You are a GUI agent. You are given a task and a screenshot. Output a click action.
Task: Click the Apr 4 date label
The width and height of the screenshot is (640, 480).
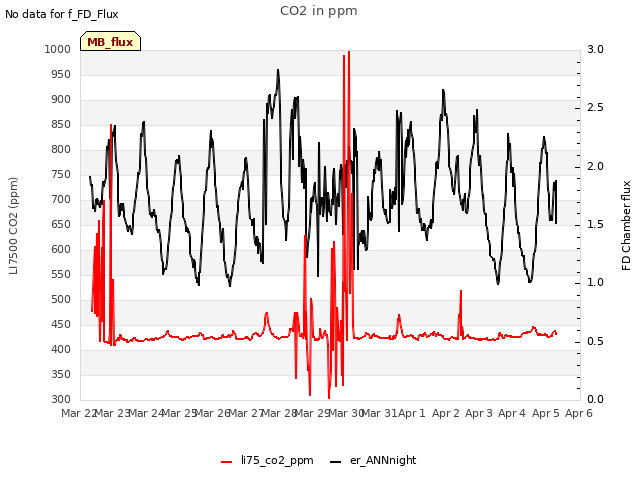(x=512, y=413)
